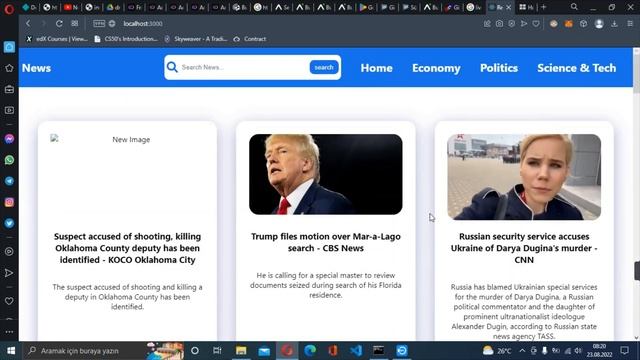This screenshot has width=640, height=360.
Task: Open File Explorer from taskbar
Action: [x=241, y=351]
